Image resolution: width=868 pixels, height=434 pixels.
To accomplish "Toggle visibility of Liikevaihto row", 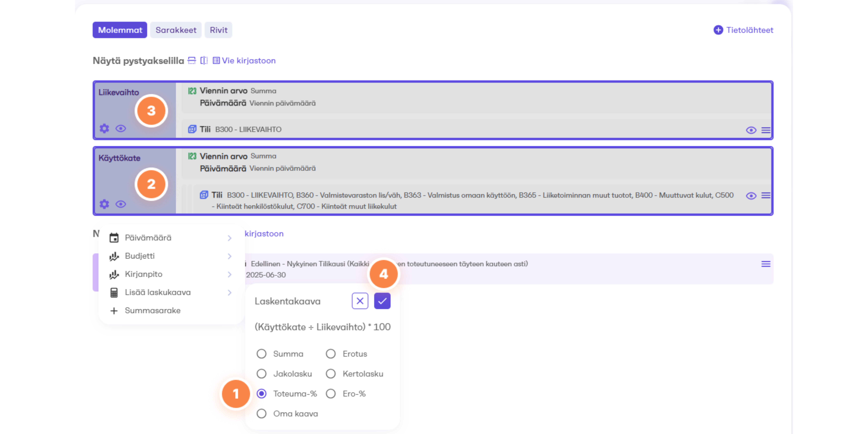I will pyautogui.click(x=121, y=128).
